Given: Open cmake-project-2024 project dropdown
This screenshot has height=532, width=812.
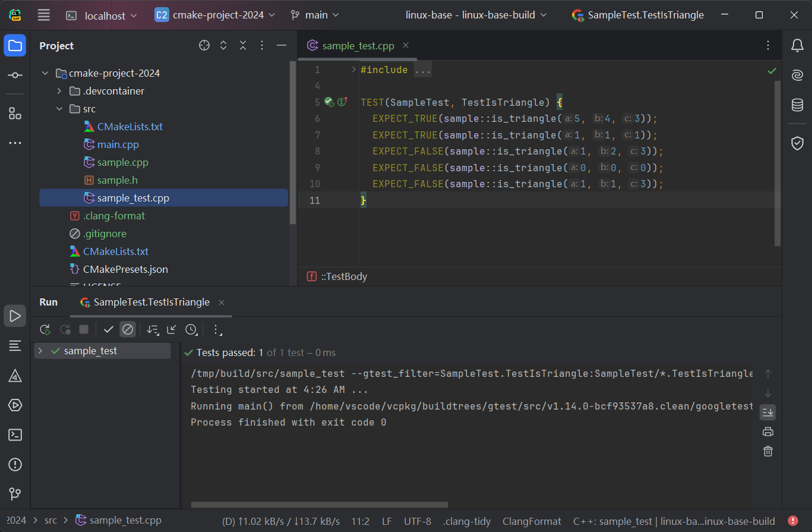Looking at the screenshot, I should [x=215, y=15].
